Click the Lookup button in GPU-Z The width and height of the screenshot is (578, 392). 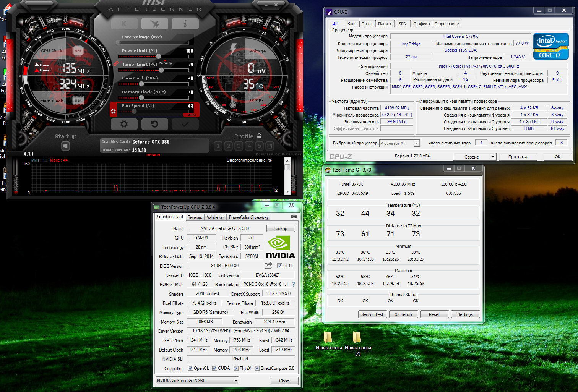pyautogui.click(x=280, y=228)
